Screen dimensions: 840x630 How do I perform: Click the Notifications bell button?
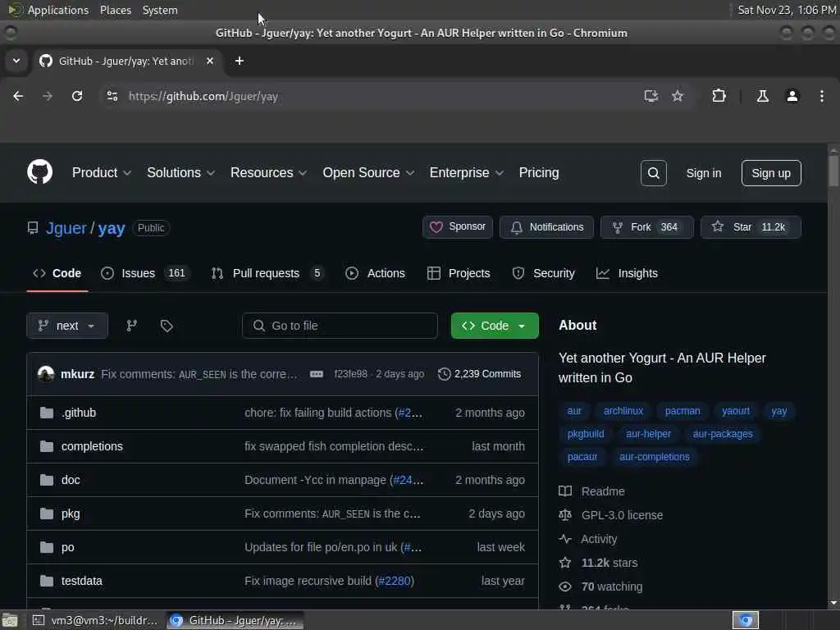point(546,226)
